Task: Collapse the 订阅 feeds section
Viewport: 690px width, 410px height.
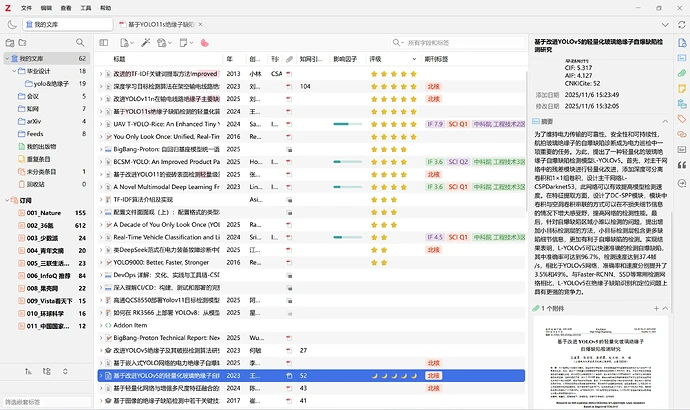Action: (x=7, y=200)
